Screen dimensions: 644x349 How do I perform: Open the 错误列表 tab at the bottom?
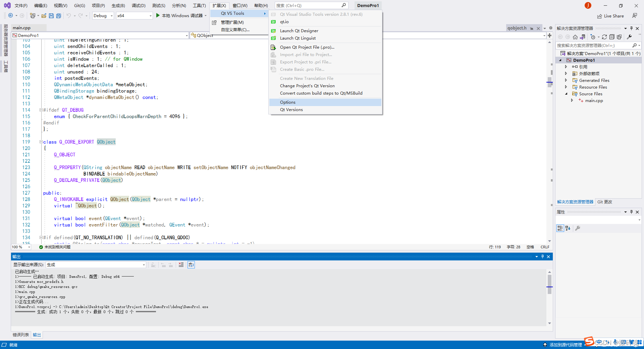click(21, 335)
